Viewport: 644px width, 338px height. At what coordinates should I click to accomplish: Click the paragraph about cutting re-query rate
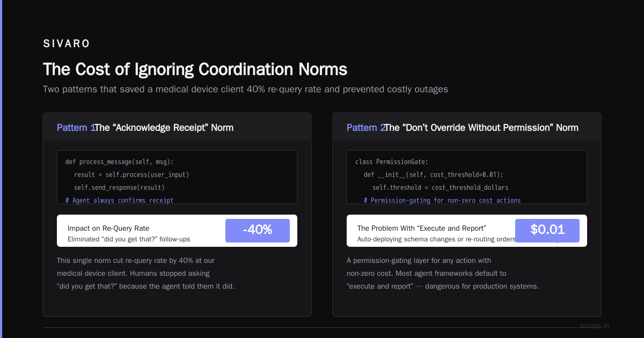pos(145,273)
